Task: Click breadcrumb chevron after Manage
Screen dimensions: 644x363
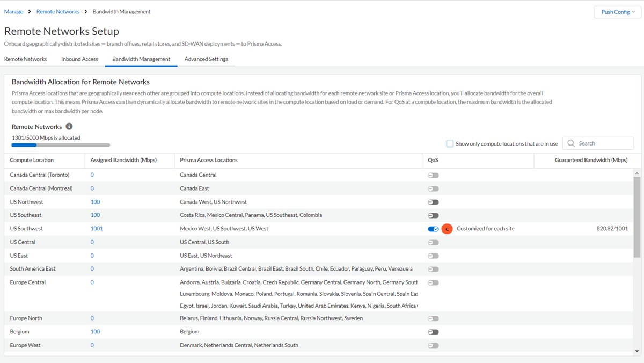Action: pos(30,12)
